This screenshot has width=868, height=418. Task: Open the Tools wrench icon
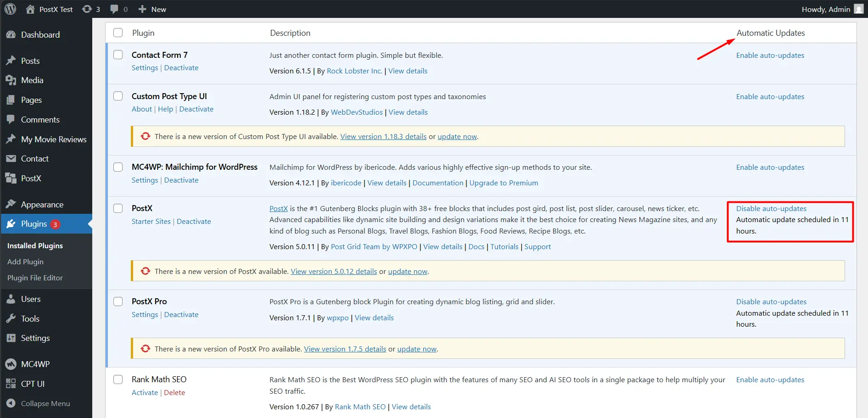(11, 318)
